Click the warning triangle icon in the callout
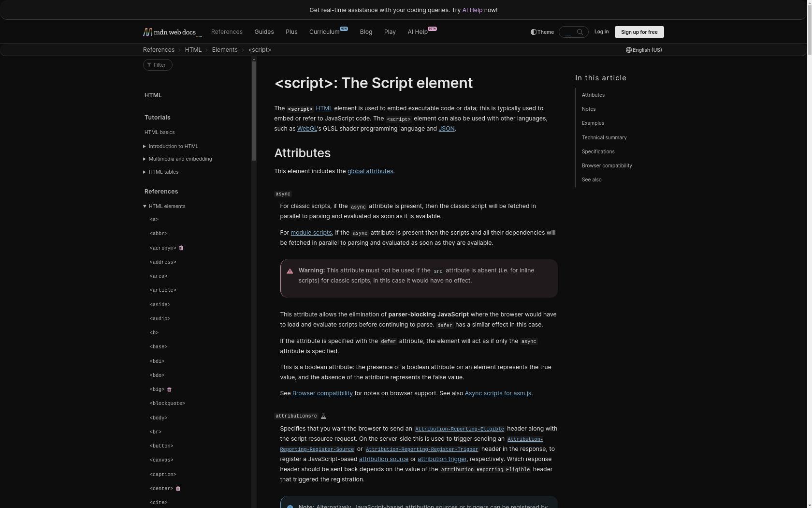 [290, 271]
